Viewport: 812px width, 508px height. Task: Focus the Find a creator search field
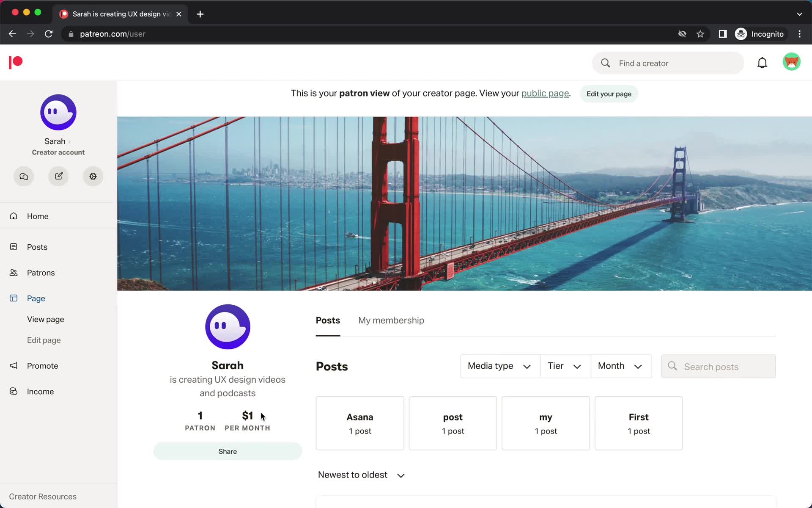pos(668,63)
